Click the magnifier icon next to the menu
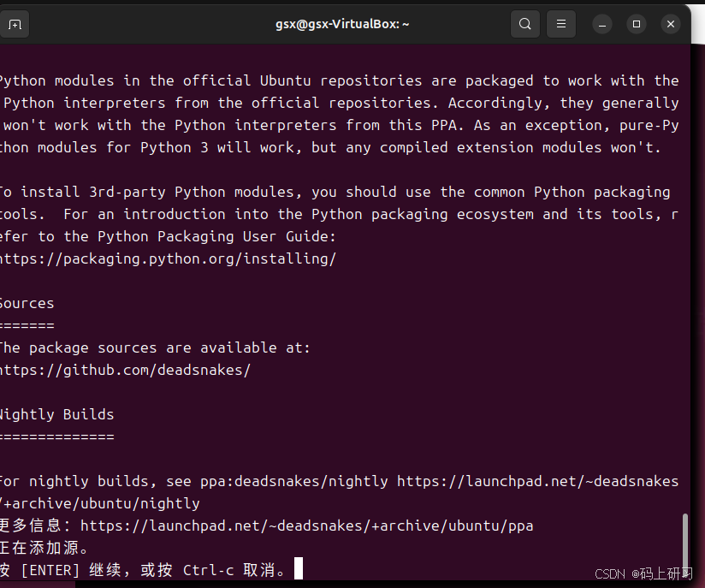Viewport: 705px width, 588px height. point(524,24)
